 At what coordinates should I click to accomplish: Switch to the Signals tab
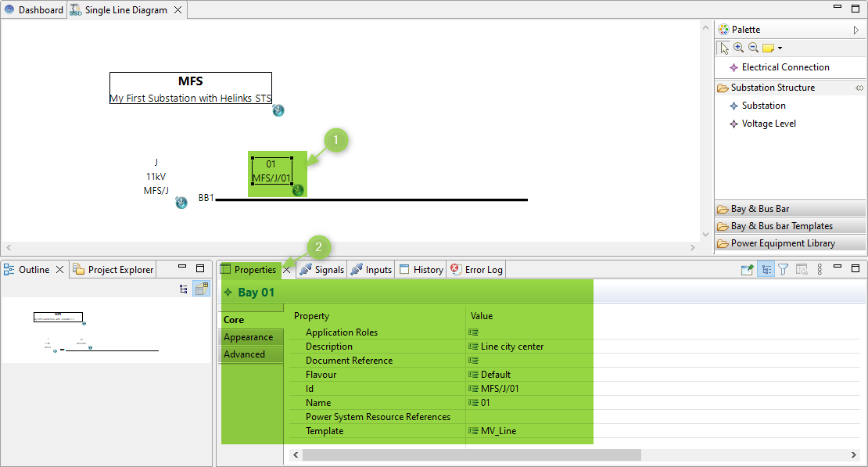tap(321, 269)
